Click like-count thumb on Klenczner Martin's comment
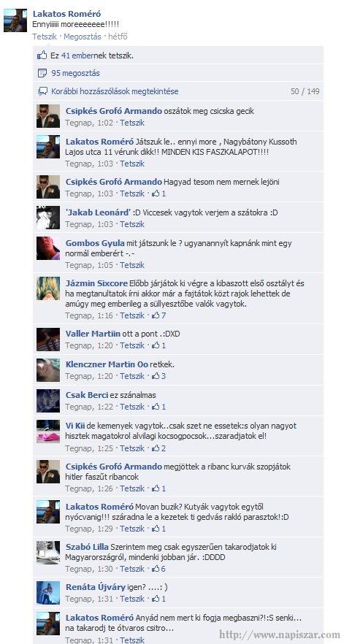344x644 pixels. (x=156, y=376)
